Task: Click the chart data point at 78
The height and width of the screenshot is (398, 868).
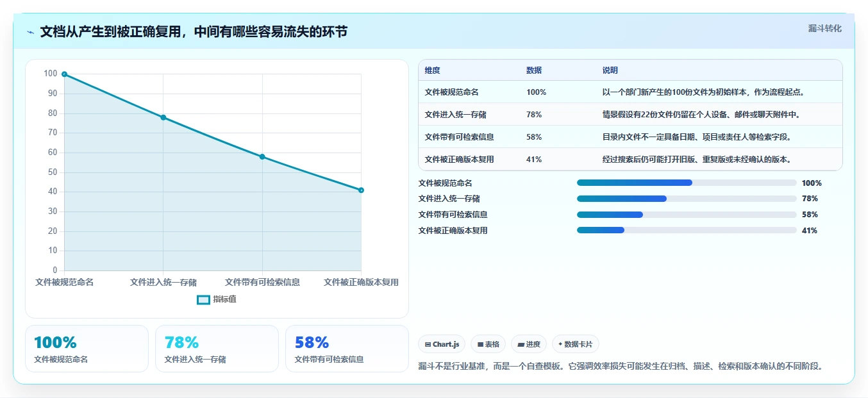Action: tap(163, 117)
